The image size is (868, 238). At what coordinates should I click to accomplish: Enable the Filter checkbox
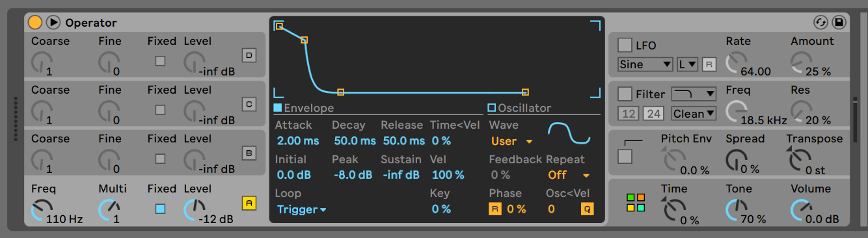(x=625, y=94)
